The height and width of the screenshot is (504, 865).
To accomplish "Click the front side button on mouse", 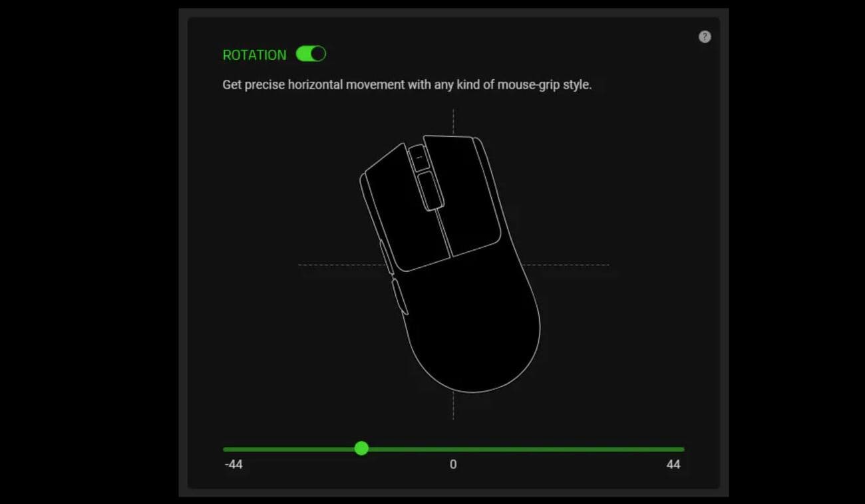I will [x=386, y=257].
